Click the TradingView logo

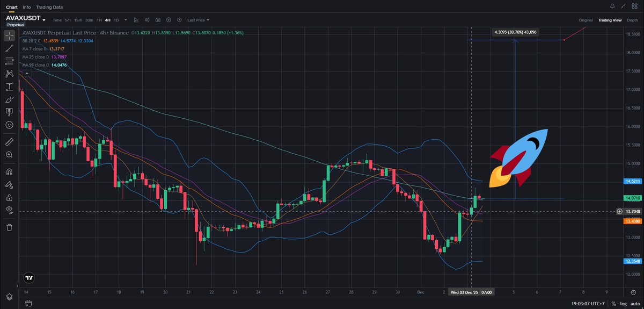click(30, 278)
